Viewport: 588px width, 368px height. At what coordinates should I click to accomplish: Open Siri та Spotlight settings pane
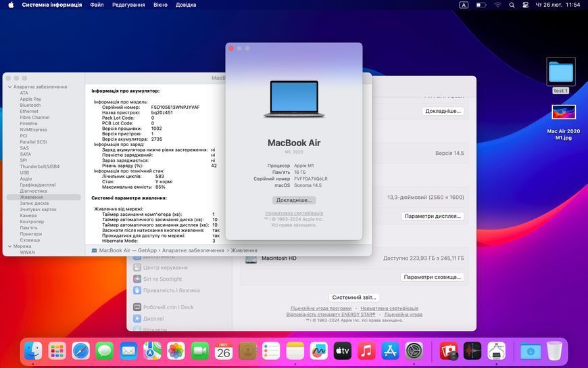158,279
